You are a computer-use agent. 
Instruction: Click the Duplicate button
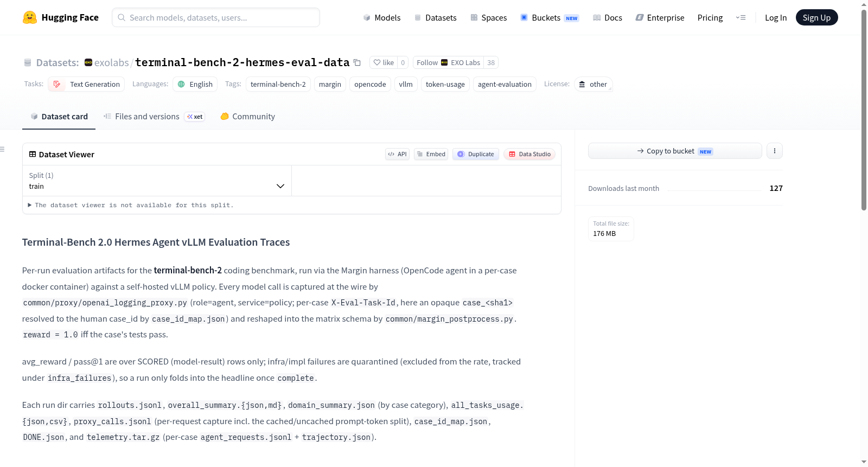pos(476,154)
